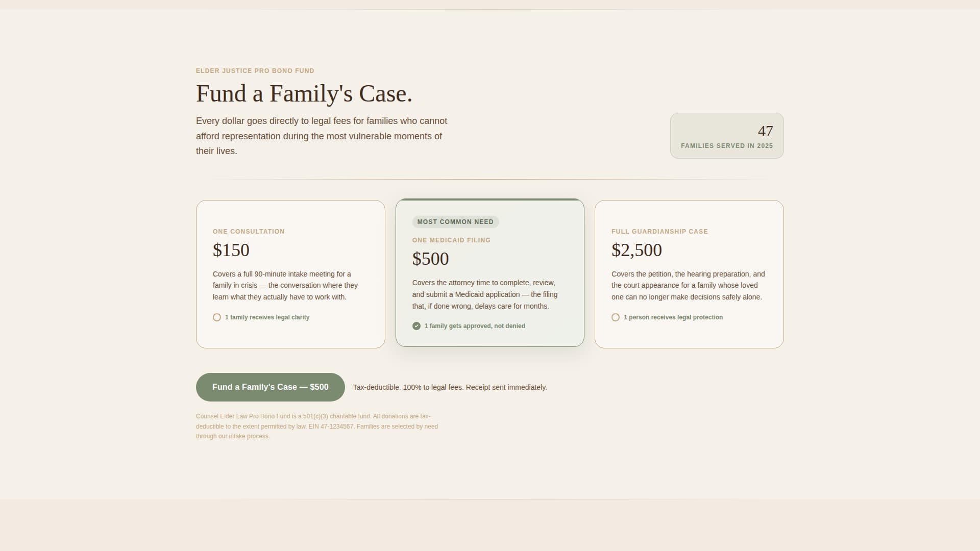Click the tax-deductible receipt note
This screenshot has width=980, height=551.
(449, 387)
